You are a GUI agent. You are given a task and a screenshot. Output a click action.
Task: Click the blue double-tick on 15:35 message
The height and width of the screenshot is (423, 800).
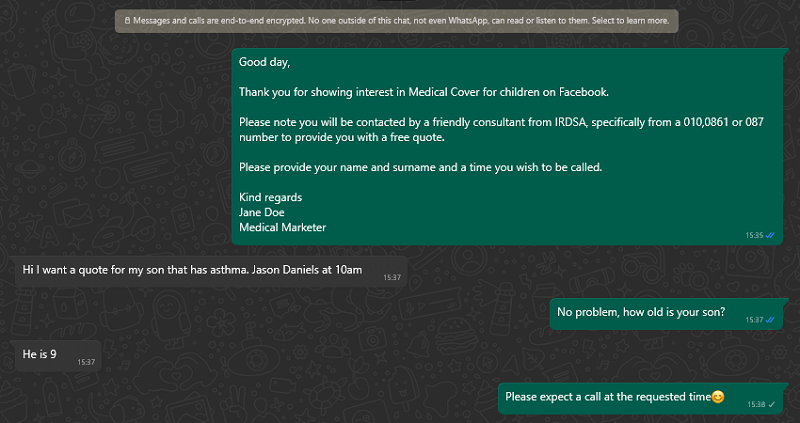tap(770, 235)
